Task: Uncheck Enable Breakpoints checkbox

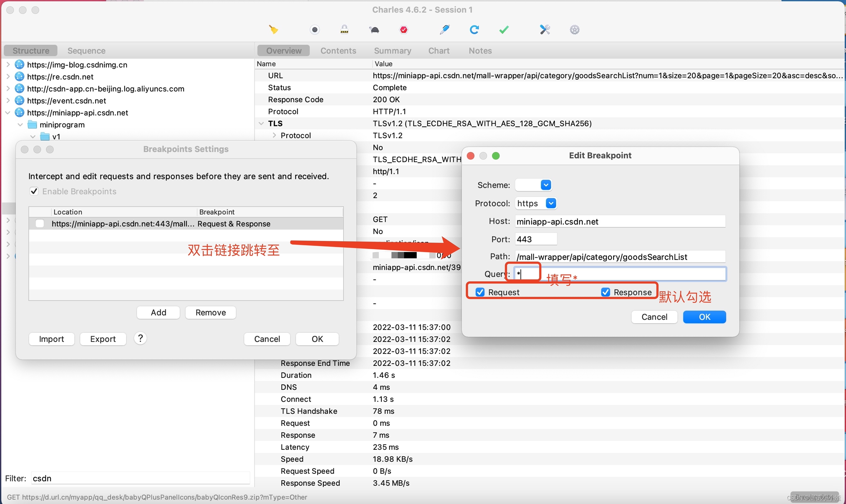Action: point(34,191)
